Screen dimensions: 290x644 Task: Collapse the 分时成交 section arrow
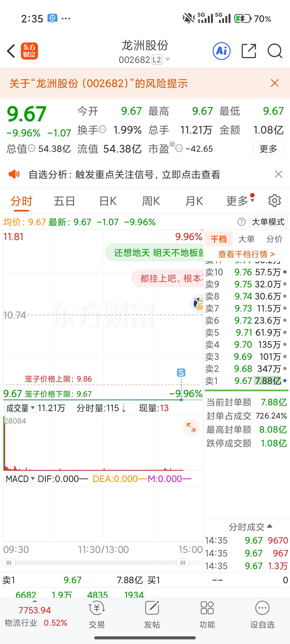[x=269, y=526]
